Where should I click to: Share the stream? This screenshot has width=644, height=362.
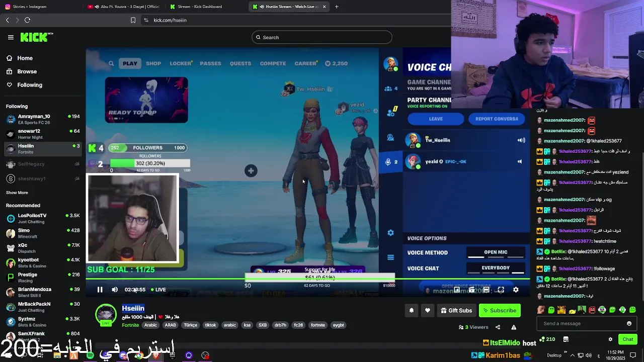click(498, 327)
